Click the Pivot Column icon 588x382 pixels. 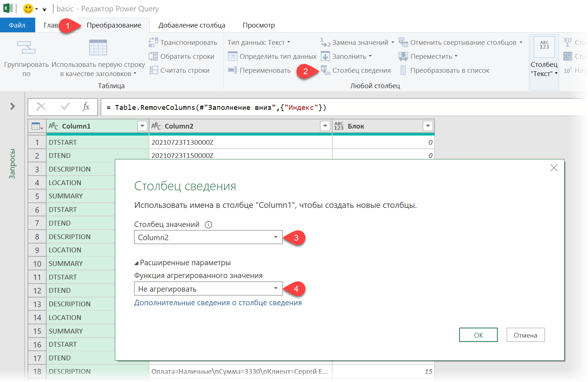click(326, 70)
